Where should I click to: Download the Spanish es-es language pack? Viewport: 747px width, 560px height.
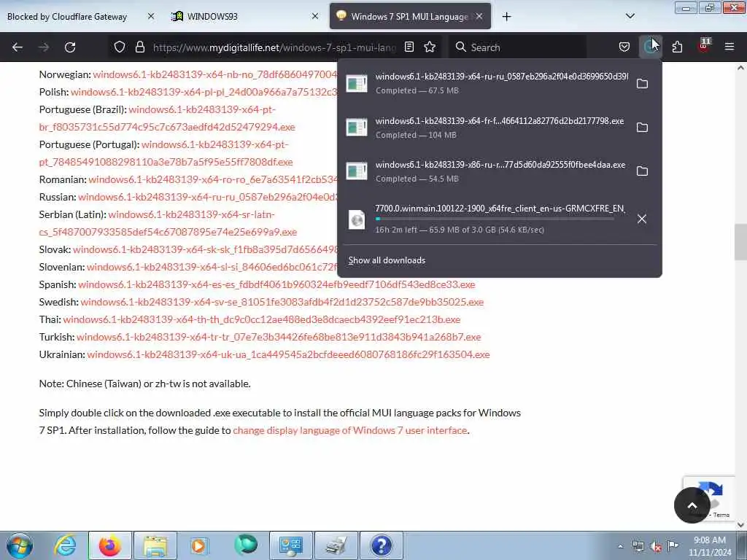pos(276,285)
